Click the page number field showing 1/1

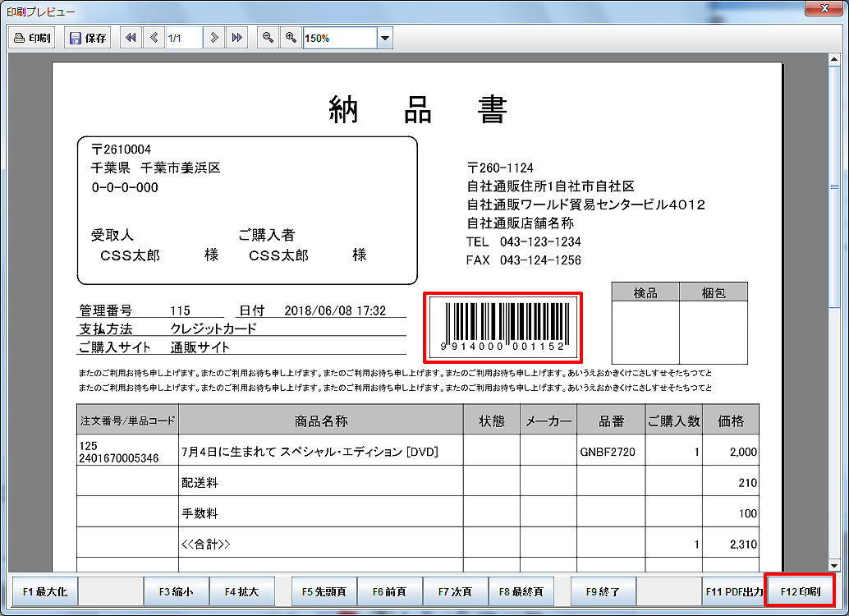click(x=184, y=38)
